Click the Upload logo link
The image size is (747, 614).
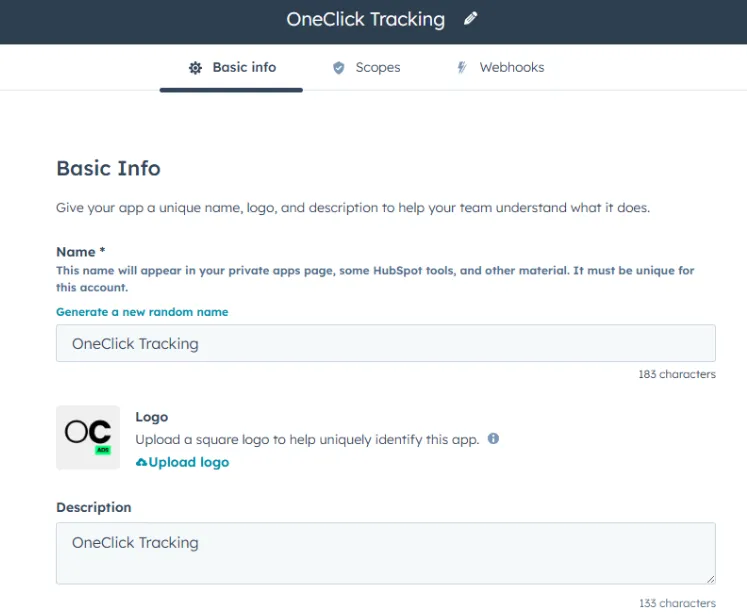(182, 462)
